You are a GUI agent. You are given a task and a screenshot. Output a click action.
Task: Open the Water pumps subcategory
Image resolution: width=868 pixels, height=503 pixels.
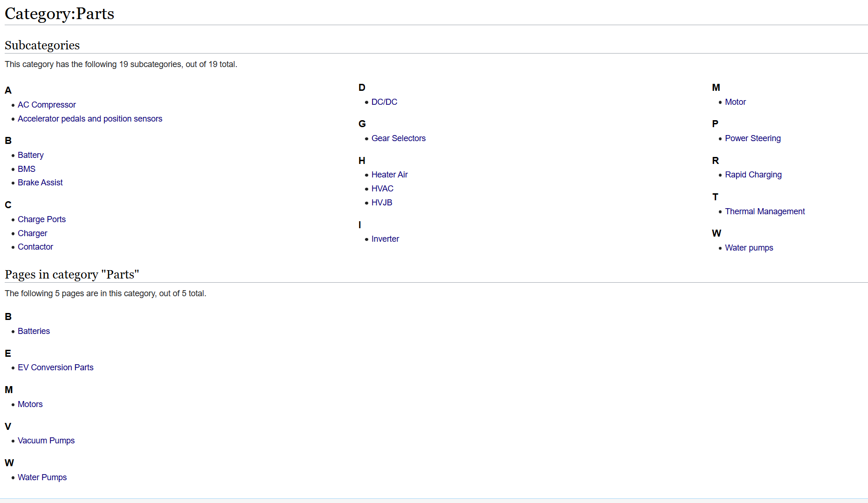749,248
